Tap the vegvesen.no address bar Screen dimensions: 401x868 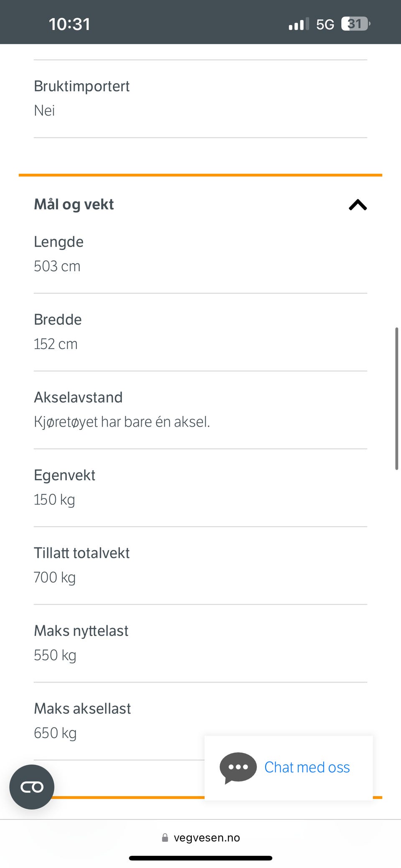point(206,837)
